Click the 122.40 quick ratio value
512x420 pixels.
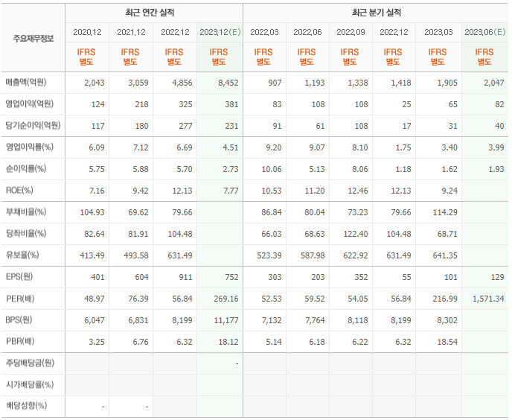tap(355, 234)
